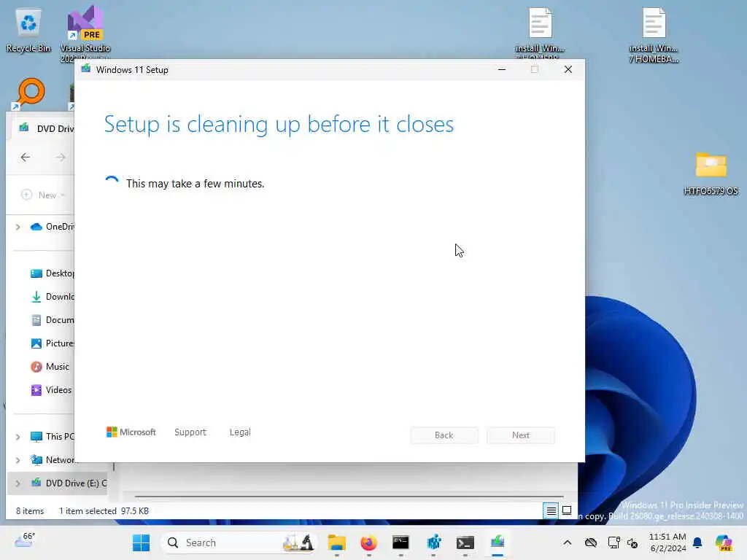Open the Command Prompt taskbar icon
747x560 pixels.
coord(400,542)
